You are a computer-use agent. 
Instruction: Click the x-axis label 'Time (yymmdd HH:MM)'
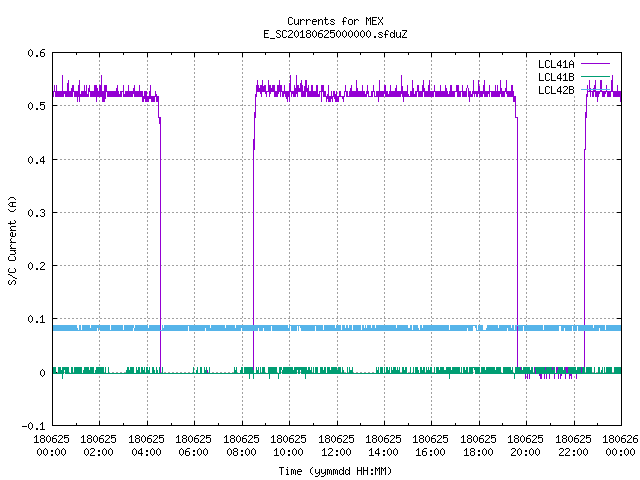pos(335,471)
